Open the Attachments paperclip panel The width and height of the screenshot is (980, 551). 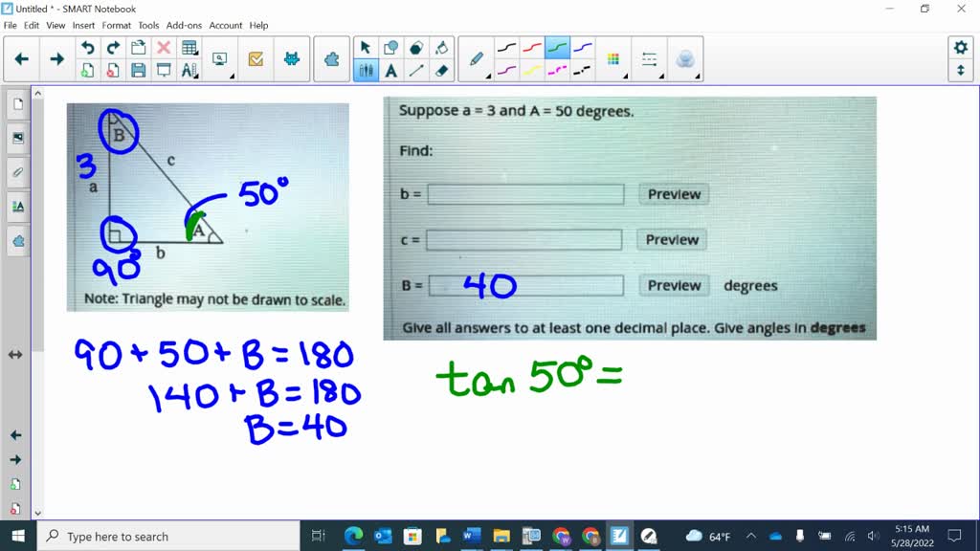coord(16,172)
